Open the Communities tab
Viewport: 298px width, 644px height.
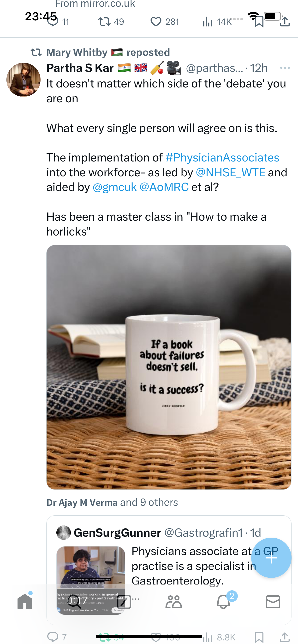(x=173, y=602)
